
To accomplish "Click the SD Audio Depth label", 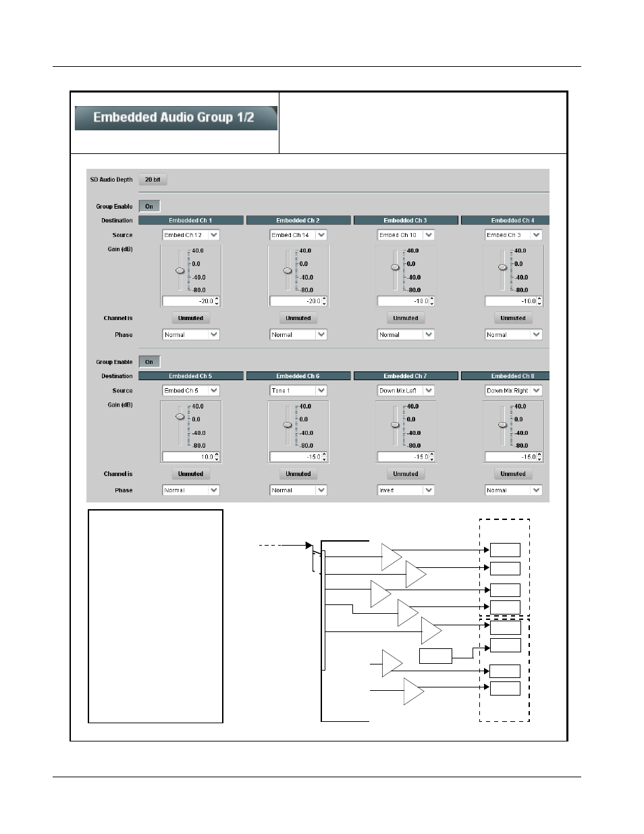I will [111, 180].
